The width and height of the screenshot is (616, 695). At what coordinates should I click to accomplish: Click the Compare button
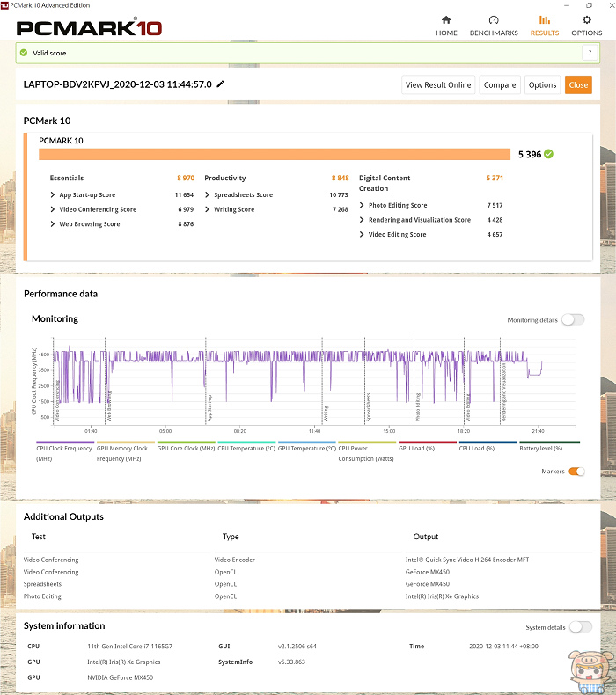click(x=500, y=85)
